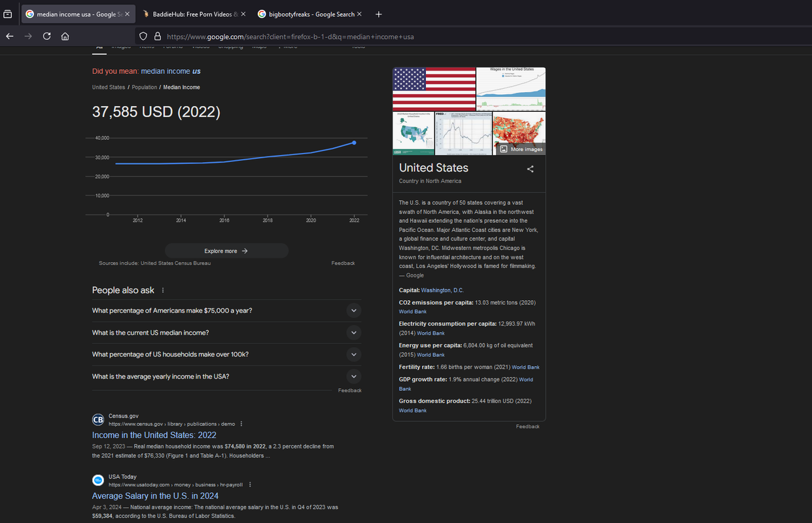Click the United States breadcrumb

(109, 87)
